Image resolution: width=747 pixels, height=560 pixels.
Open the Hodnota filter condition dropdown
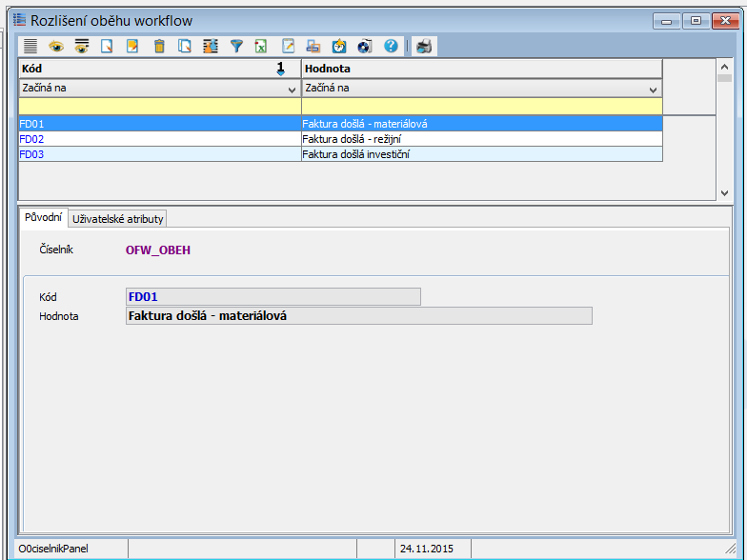(653, 89)
